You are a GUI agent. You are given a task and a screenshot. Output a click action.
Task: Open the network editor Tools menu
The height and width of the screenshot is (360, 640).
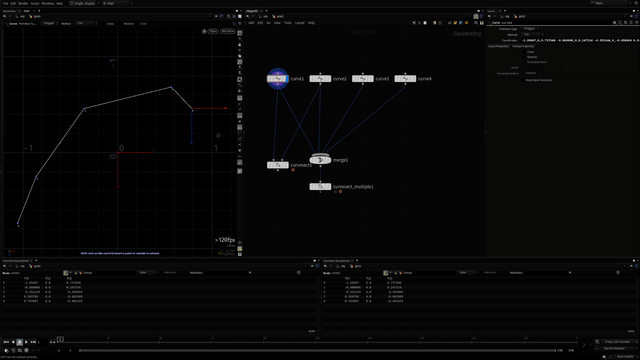click(x=288, y=23)
